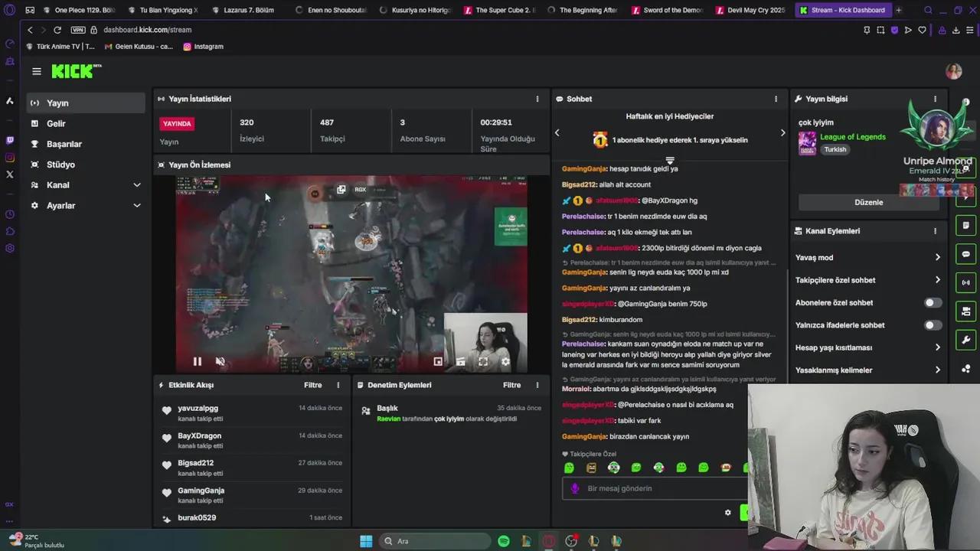Click BayXDragon in the activity feed
The width and height of the screenshot is (980, 551).
pyautogui.click(x=199, y=436)
